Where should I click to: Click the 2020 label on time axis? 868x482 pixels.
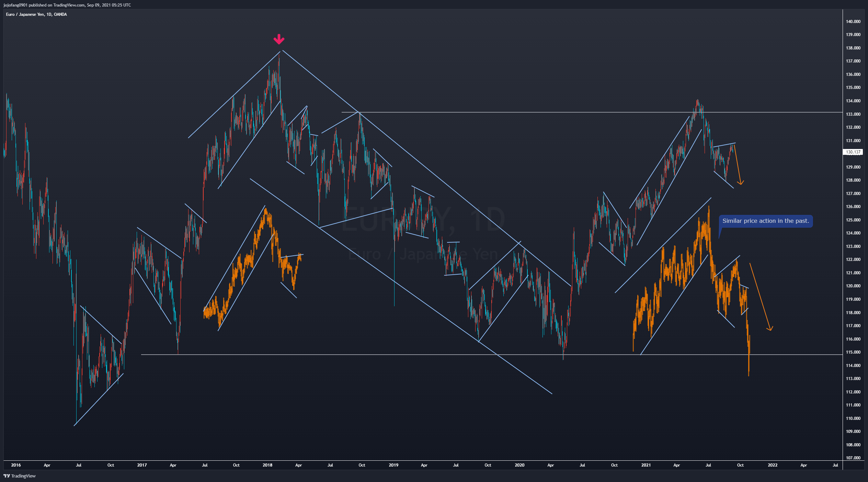[519, 465]
